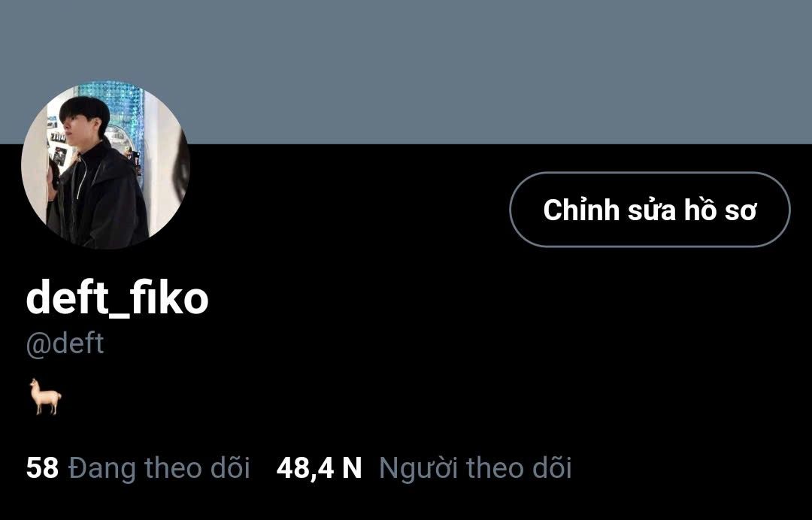
Task: Open the circular profile avatar photo
Action: tap(106, 165)
